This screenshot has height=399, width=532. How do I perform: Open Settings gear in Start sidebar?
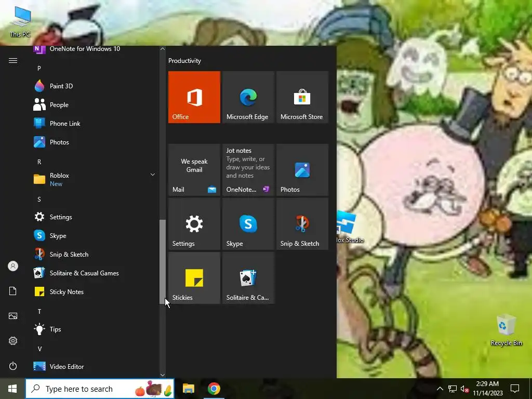coord(13,341)
